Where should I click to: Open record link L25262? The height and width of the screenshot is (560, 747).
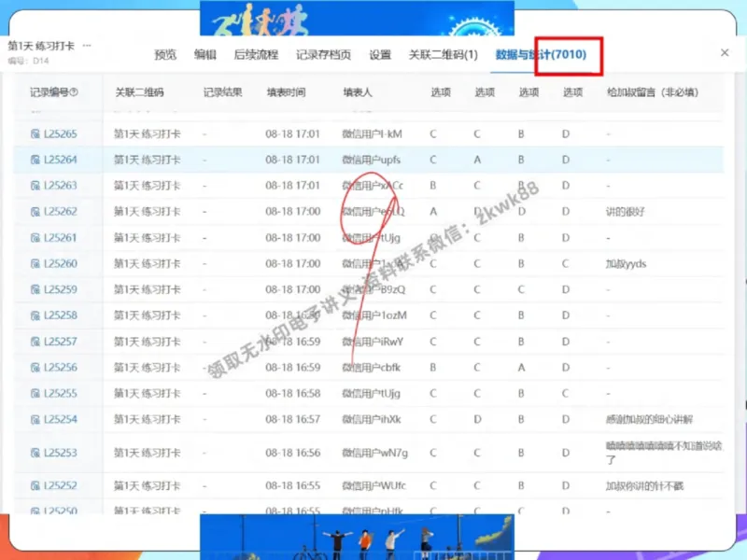pos(60,212)
